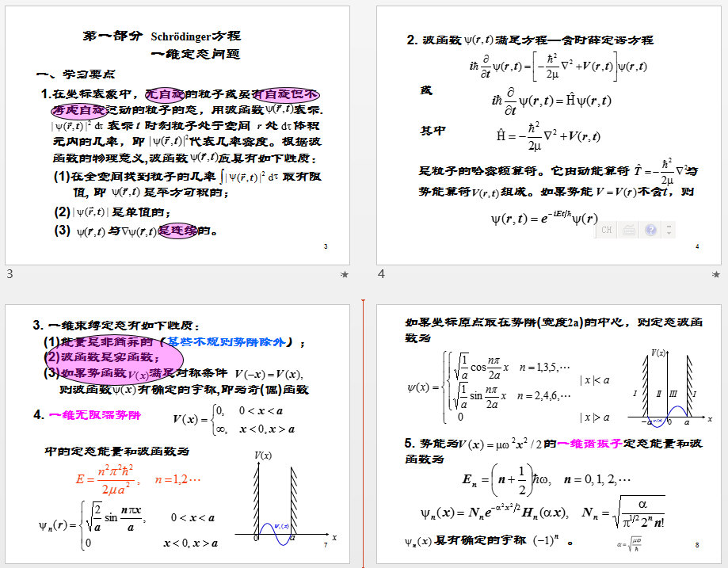Image resolution: width=728 pixels, height=568 pixels.
Task: Click the slide number label 4 below thumbnail
Action: point(381,274)
